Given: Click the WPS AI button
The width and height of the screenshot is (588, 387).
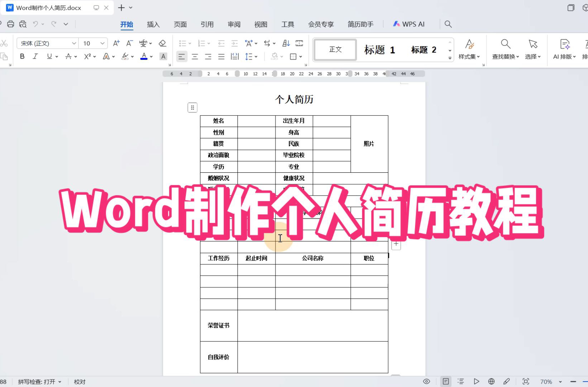Looking at the screenshot, I should (x=409, y=24).
